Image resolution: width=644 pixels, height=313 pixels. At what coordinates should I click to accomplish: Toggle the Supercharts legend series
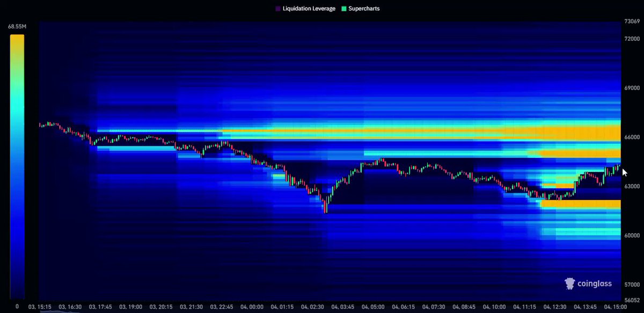pyautogui.click(x=361, y=9)
